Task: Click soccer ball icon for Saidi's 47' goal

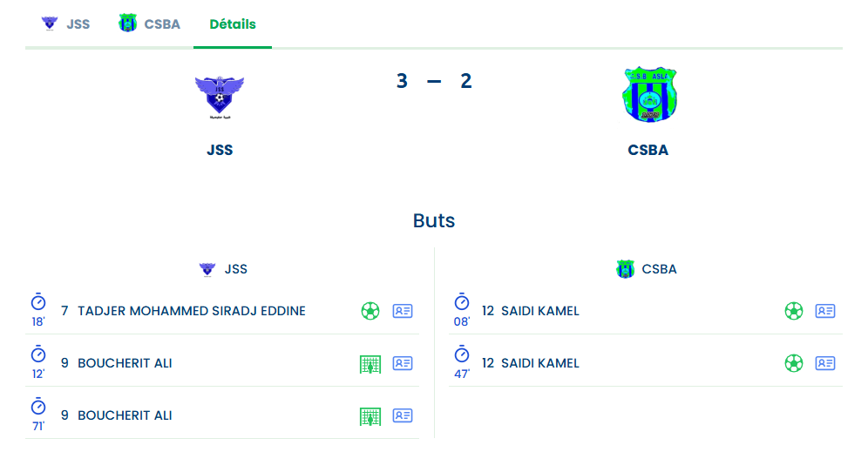Action: pos(793,363)
